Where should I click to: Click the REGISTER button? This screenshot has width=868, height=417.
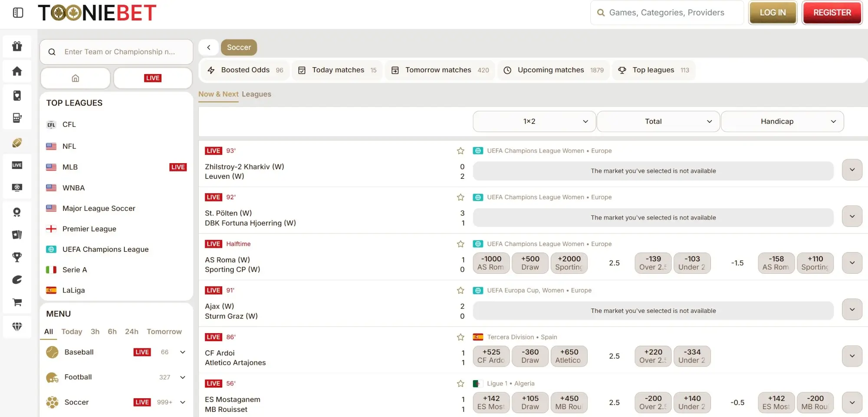[x=832, y=13]
